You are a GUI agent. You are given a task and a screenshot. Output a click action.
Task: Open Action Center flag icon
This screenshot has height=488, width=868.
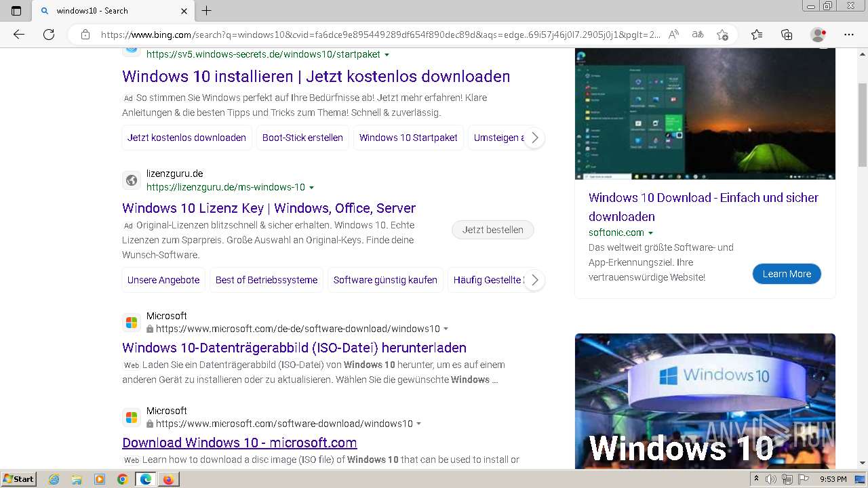[x=804, y=479]
